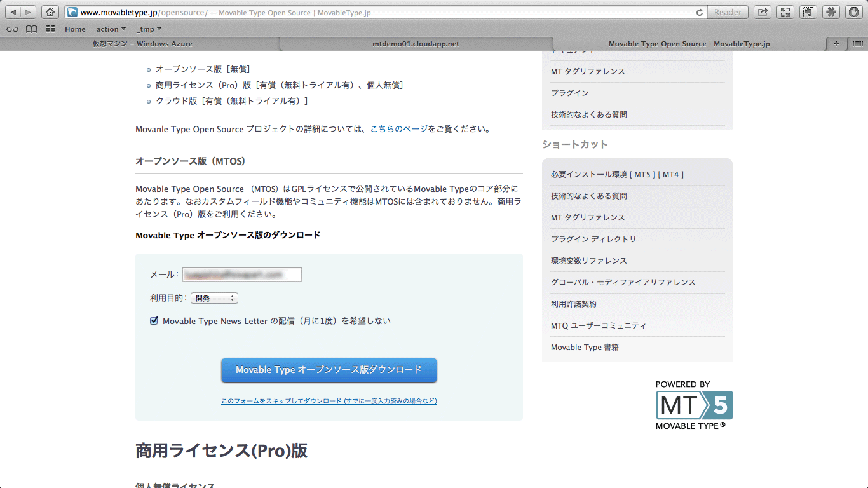Click the Reader button in address bar

tap(728, 12)
